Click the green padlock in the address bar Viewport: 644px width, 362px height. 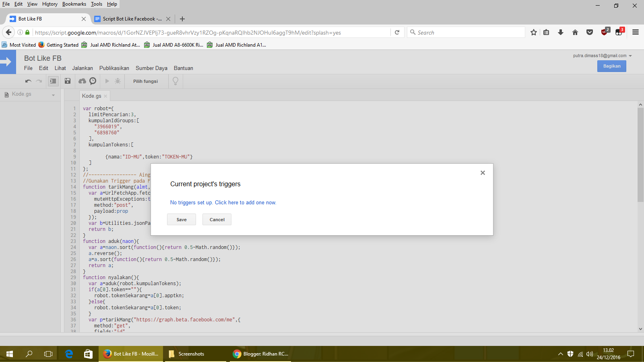click(27, 33)
